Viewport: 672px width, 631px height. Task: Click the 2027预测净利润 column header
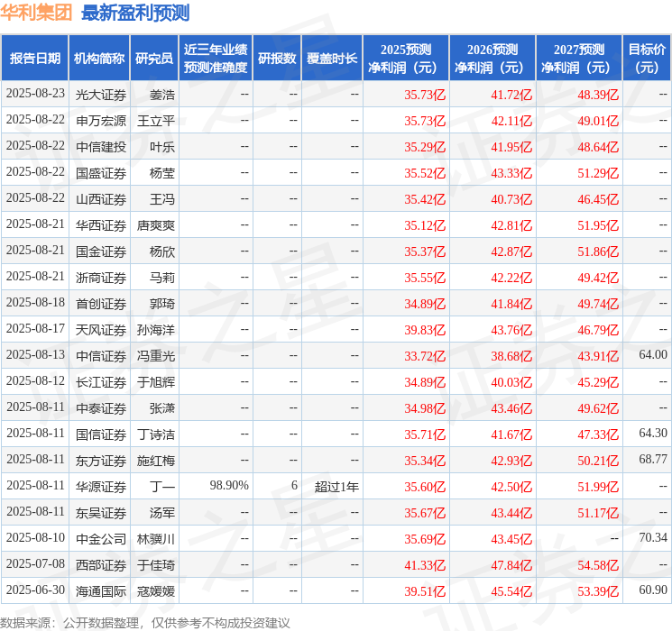579,59
